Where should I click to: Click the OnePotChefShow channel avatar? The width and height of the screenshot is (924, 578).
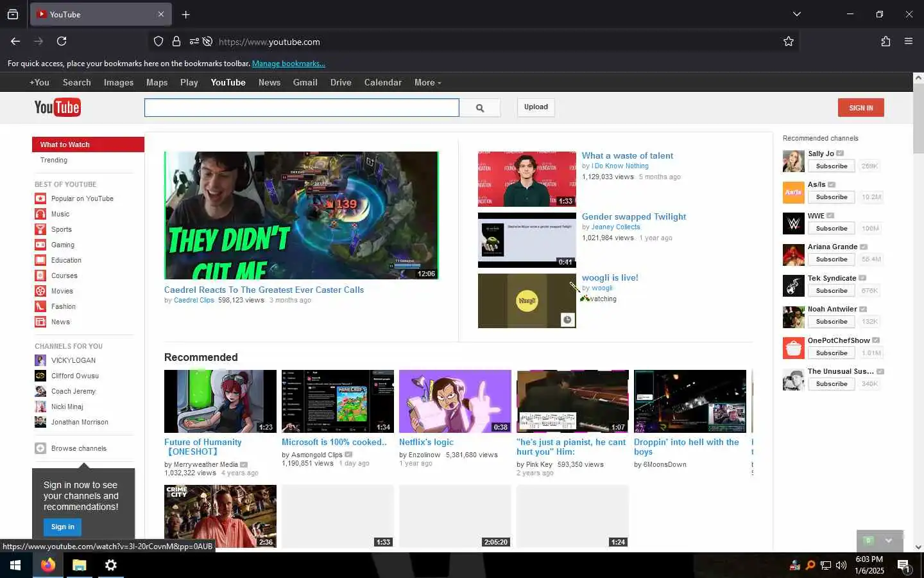click(794, 348)
